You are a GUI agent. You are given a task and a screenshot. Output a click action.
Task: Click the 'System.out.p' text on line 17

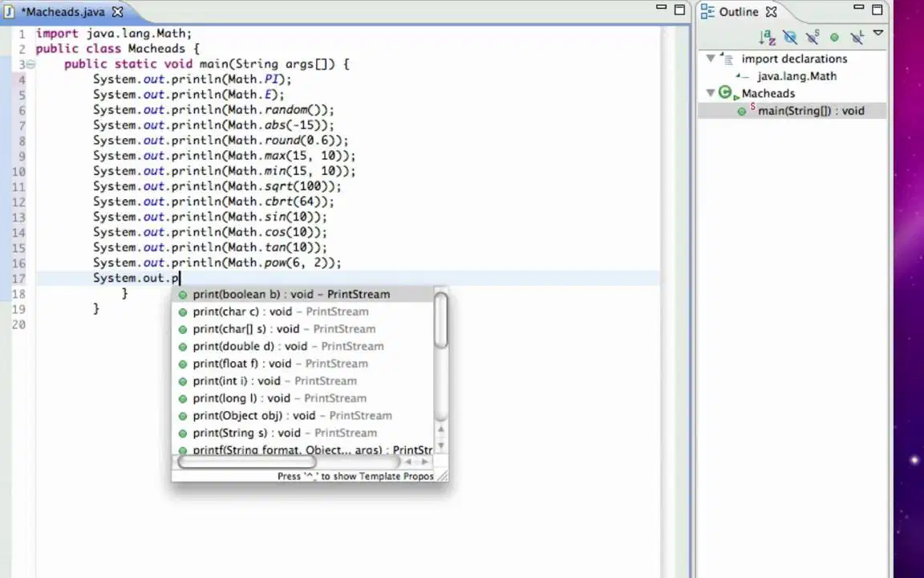point(136,279)
